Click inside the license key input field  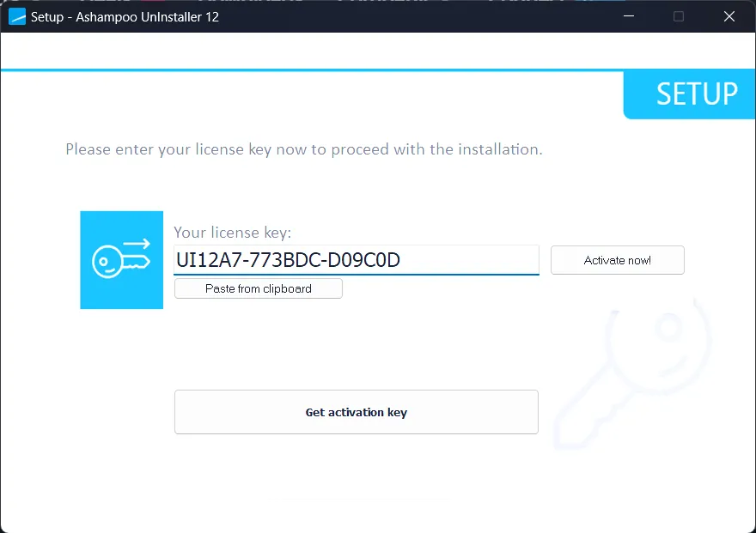coord(357,259)
